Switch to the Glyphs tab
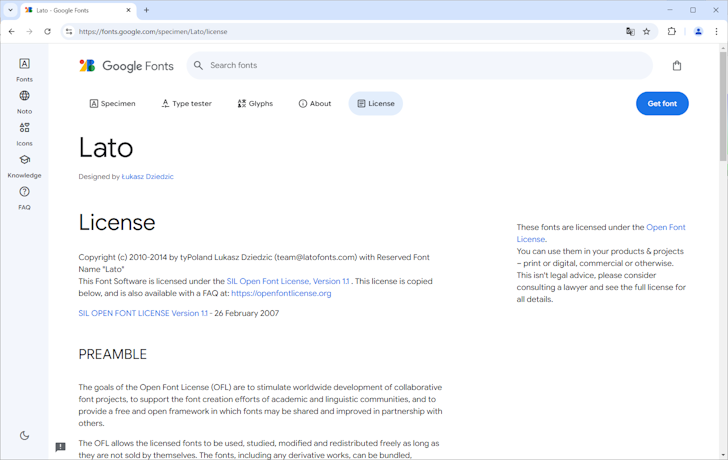Image resolution: width=728 pixels, height=460 pixels. point(255,104)
